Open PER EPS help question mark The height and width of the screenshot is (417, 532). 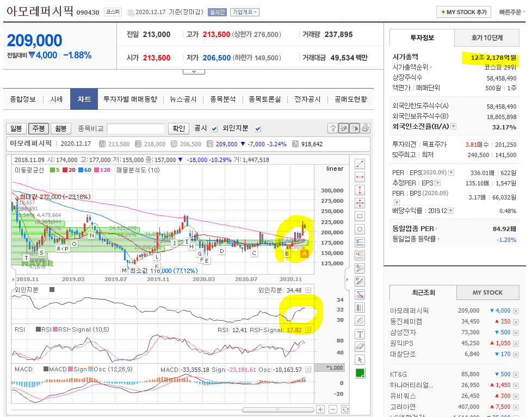451,172
